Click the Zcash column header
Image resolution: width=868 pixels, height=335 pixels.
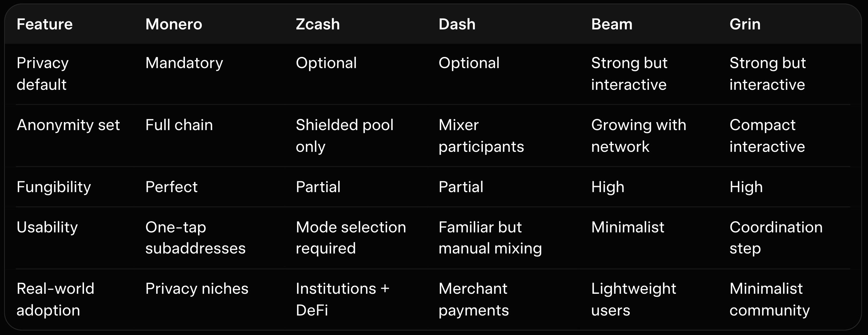click(x=317, y=24)
